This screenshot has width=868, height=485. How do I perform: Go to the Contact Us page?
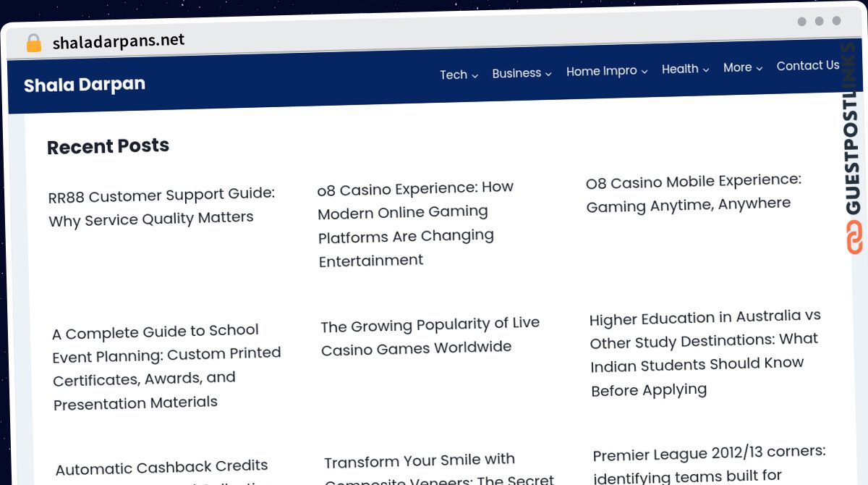point(808,66)
